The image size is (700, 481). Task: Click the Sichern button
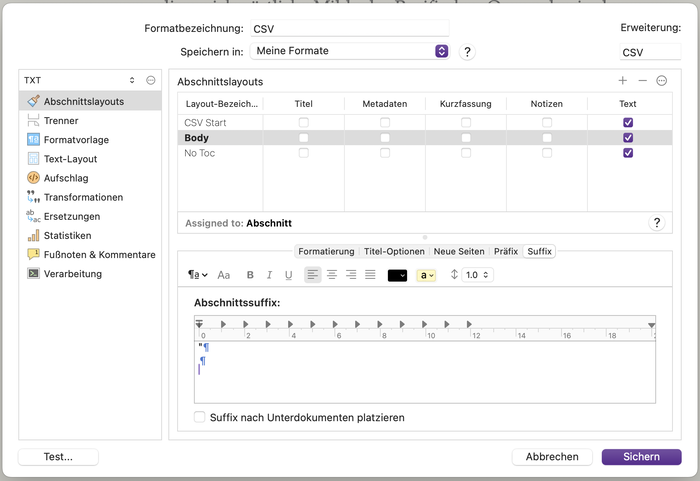[x=641, y=456]
